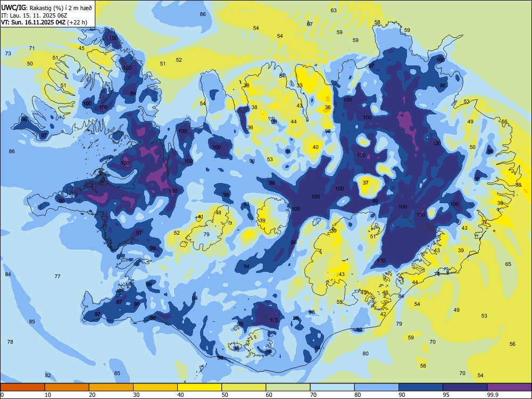Click the legend label '95'

tap(446, 395)
